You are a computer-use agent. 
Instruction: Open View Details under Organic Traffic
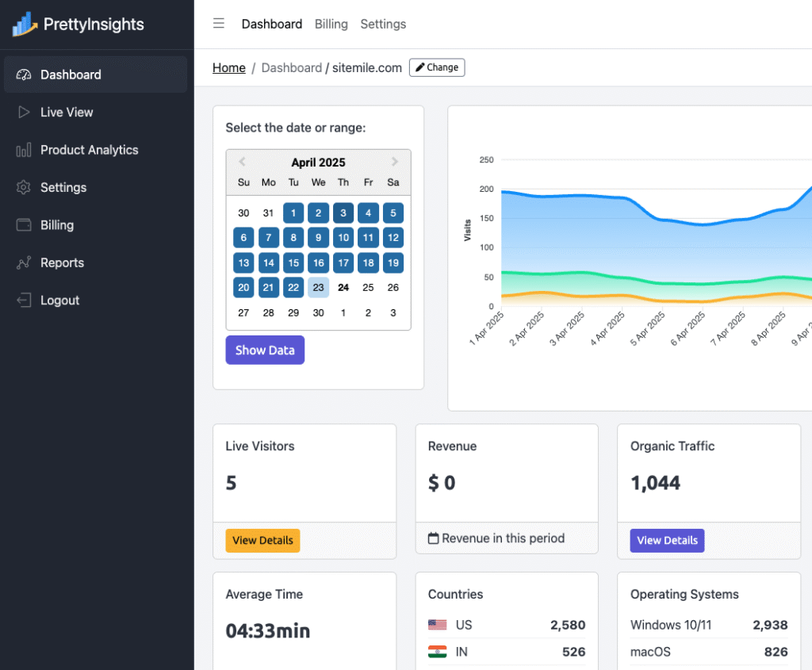pos(667,540)
